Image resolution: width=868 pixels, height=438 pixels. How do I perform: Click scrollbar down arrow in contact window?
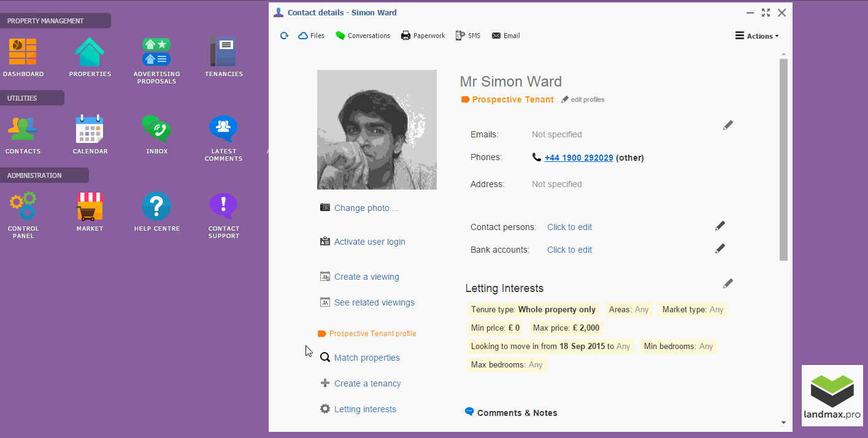783,423
